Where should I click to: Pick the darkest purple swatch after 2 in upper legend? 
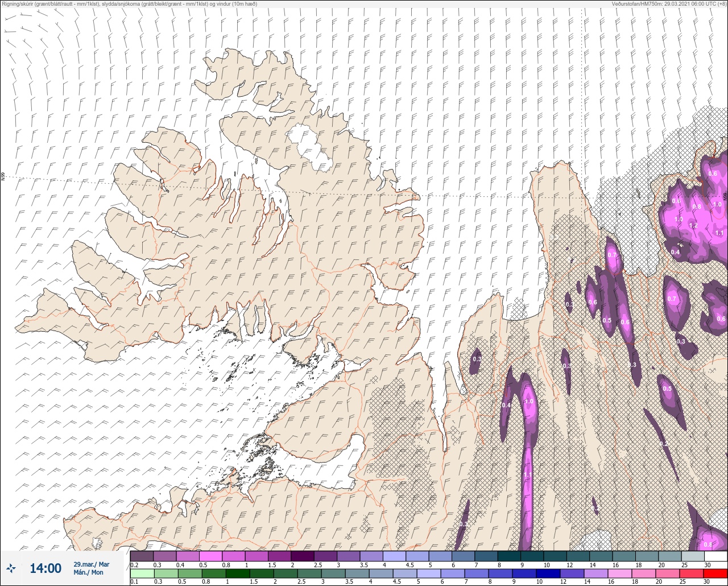point(302,556)
